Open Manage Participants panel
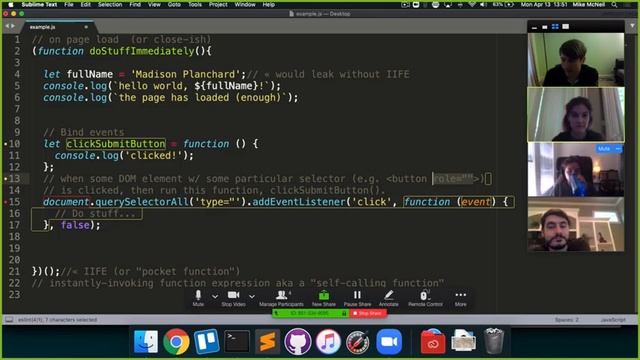The image size is (640, 360). point(281,298)
